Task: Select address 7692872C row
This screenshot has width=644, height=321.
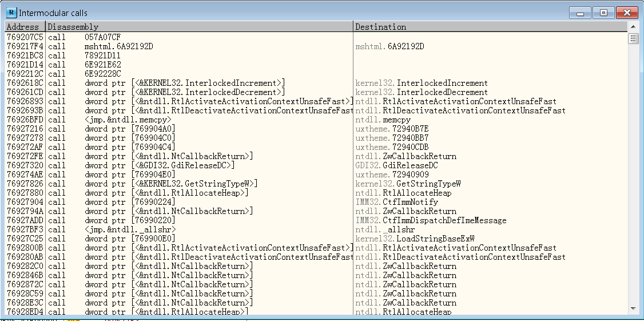Action: tap(316, 284)
